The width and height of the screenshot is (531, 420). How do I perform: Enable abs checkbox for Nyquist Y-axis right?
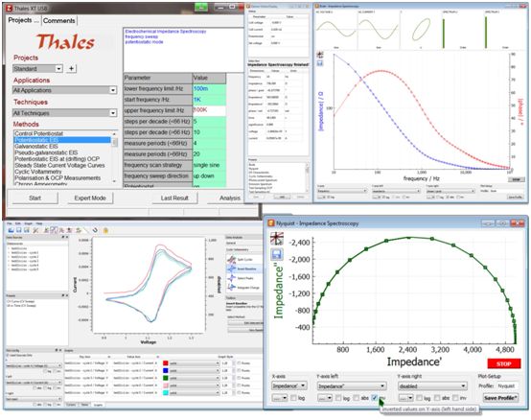click(437, 398)
